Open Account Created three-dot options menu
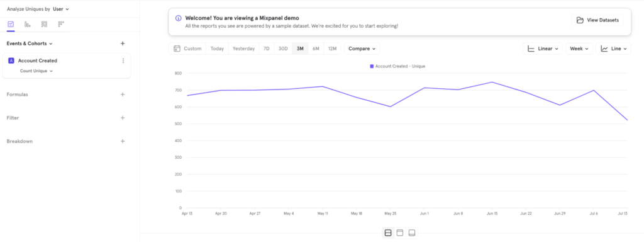 123,61
